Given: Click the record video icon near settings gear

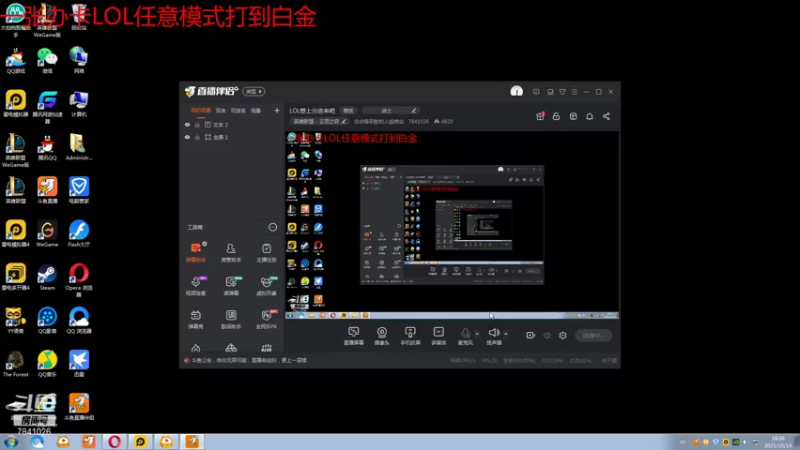Looking at the screenshot, I should [x=531, y=335].
